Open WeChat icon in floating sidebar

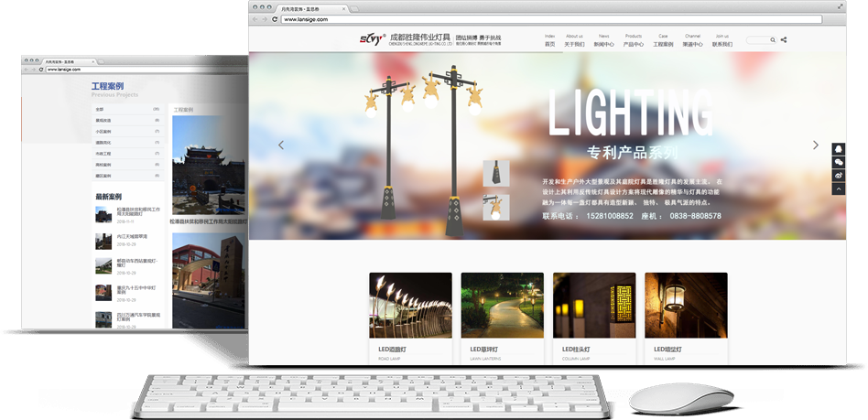coord(838,162)
